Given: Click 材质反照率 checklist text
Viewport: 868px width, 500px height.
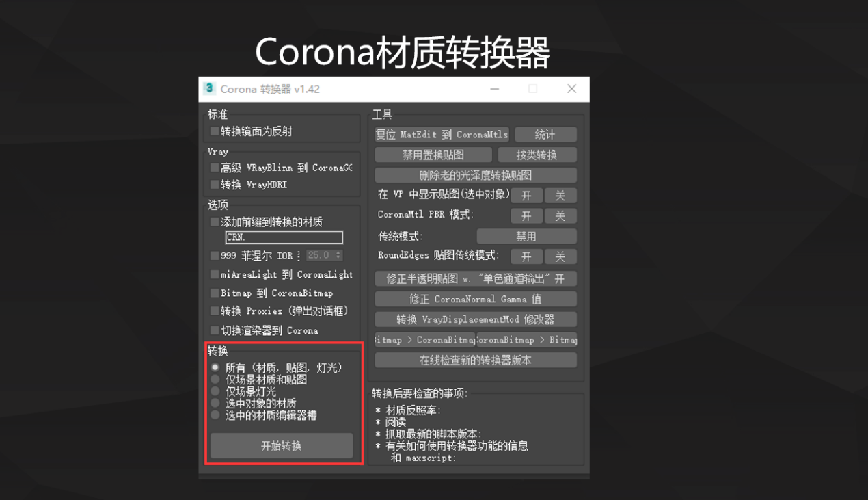Looking at the screenshot, I should (413, 410).
